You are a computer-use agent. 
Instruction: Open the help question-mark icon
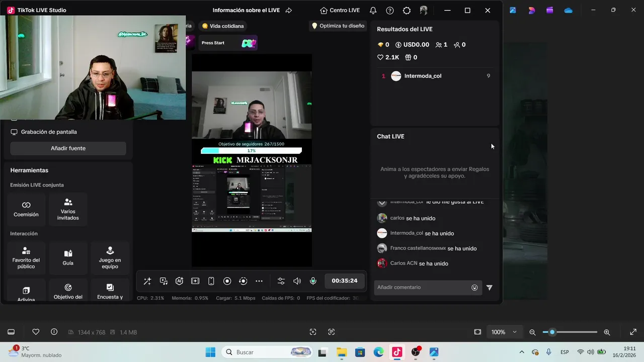click(x=390, y=10)
